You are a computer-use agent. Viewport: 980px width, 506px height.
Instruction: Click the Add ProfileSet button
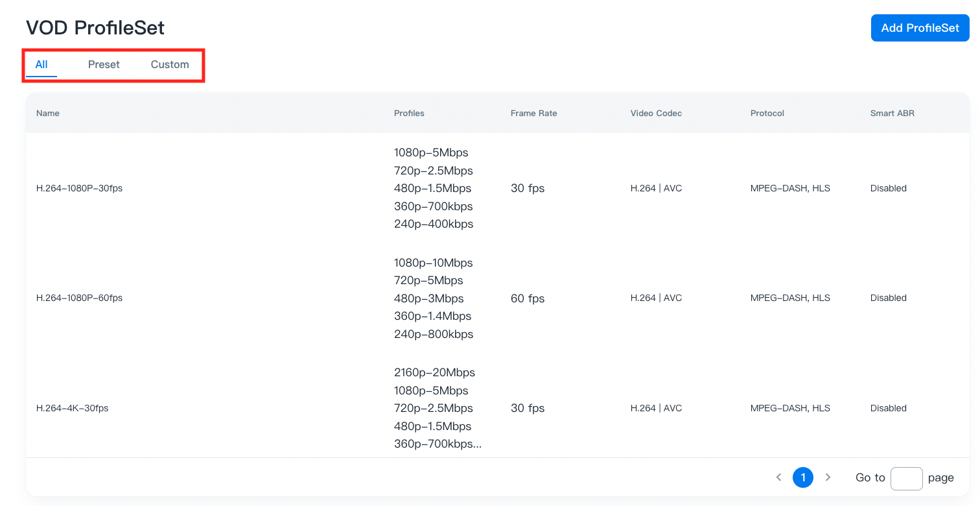(x=920, y=28)
